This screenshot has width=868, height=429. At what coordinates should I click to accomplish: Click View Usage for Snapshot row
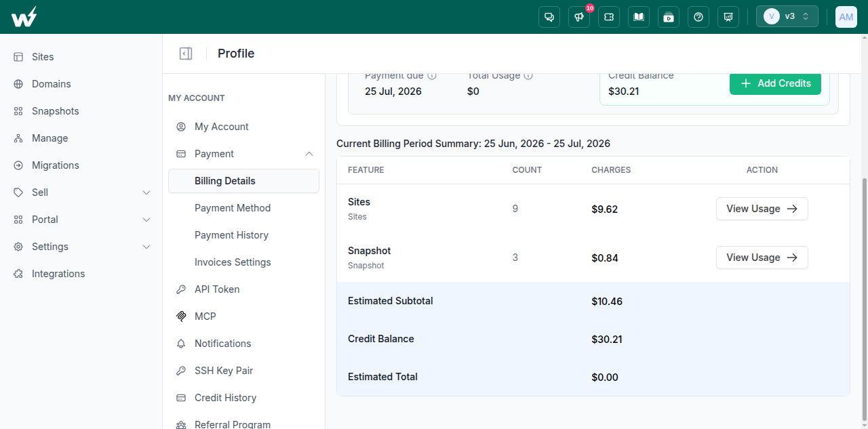[762, 258]
